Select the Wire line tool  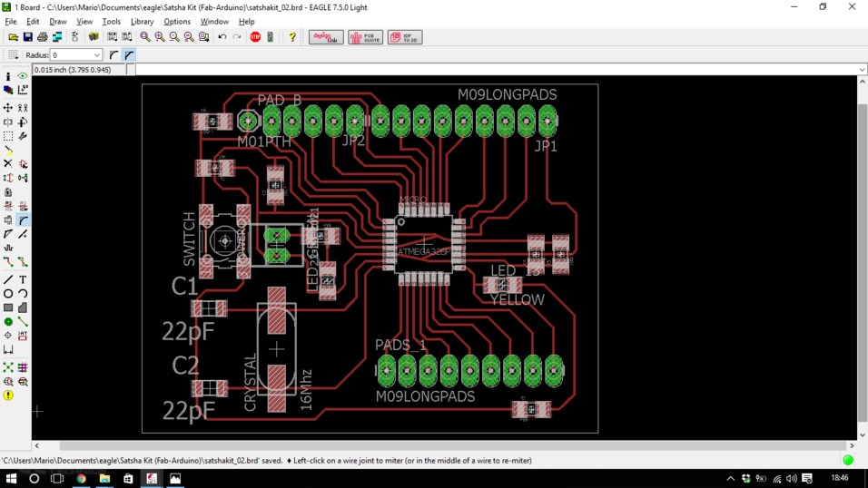click(8, 279)
